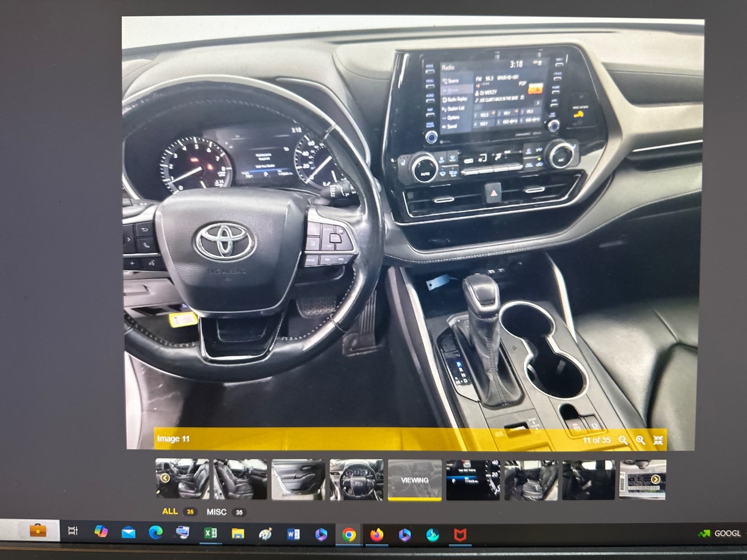Viewport: 747px width, 560px height.
Task: Open Microsoft Edge from the taskbar
Action: click(x=155, y=533)
